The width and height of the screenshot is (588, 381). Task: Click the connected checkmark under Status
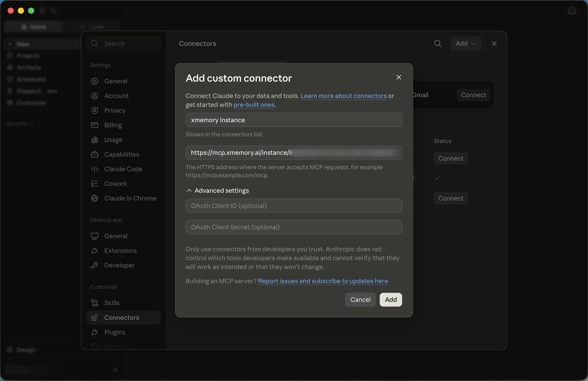click(437, 178)
